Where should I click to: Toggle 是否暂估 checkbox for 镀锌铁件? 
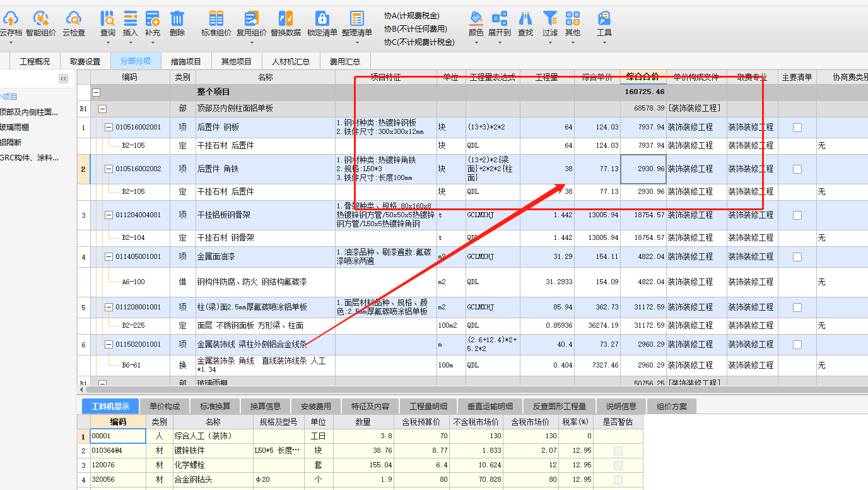(x=618, y=451)
